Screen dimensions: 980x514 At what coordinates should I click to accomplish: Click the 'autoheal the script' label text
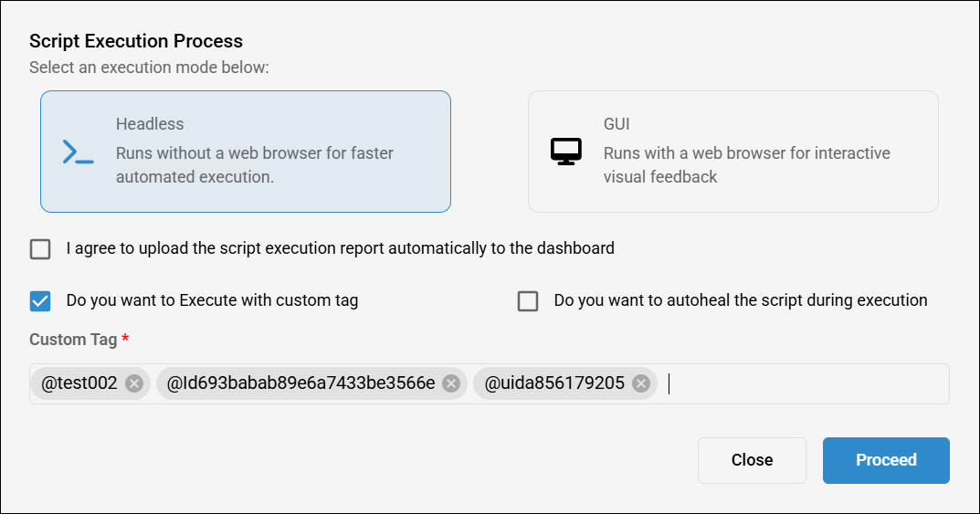point(740,300)
